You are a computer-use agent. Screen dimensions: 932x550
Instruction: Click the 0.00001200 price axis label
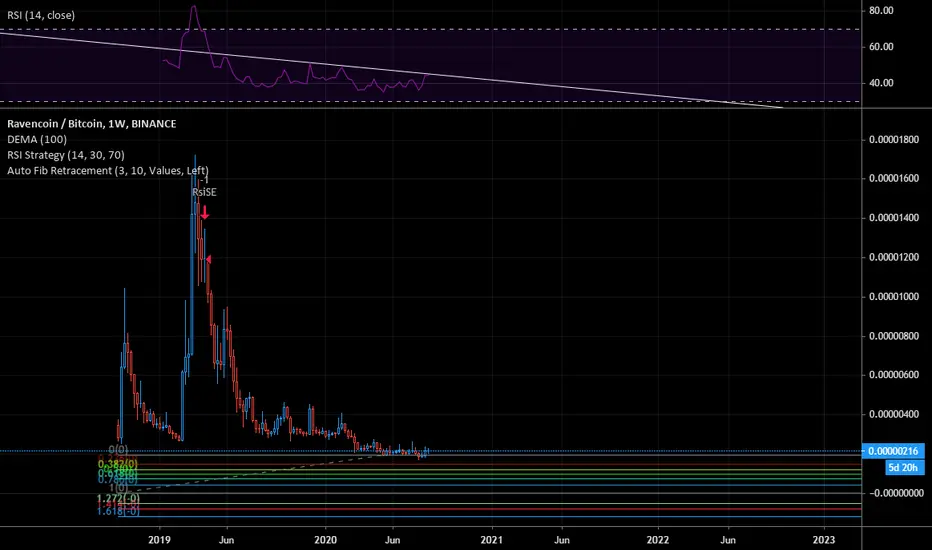(893, 257)
